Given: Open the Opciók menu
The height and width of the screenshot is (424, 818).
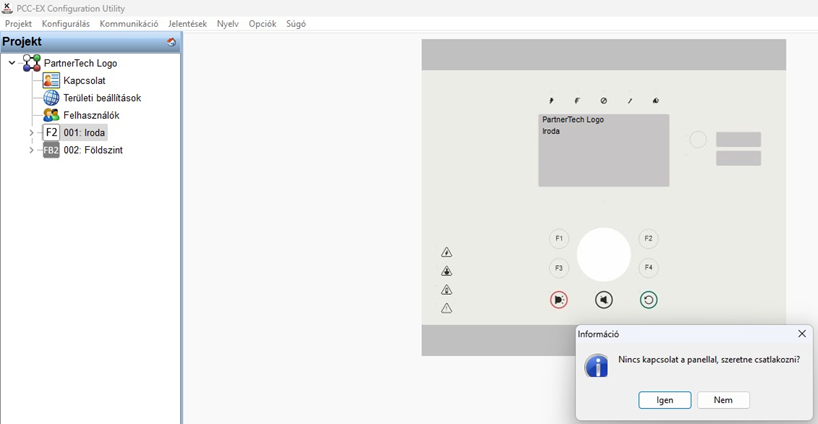Looking at the screenshot, I should [262, 24].
